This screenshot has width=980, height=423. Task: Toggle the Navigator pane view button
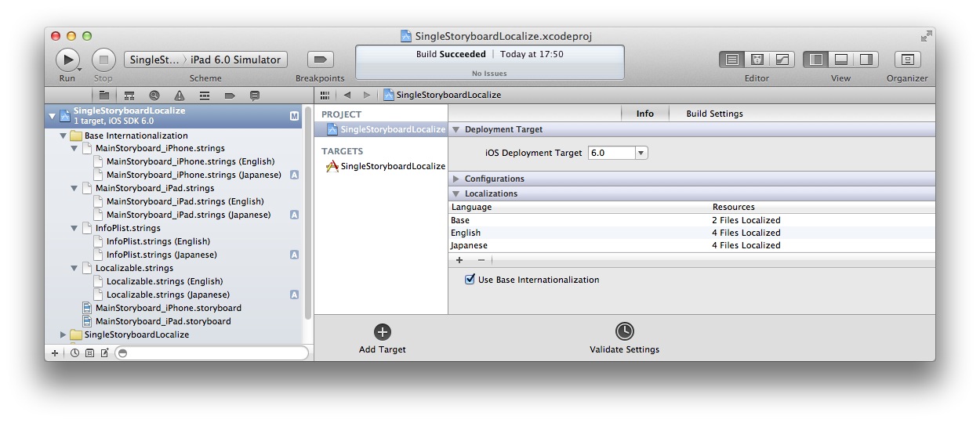point(816,60)
